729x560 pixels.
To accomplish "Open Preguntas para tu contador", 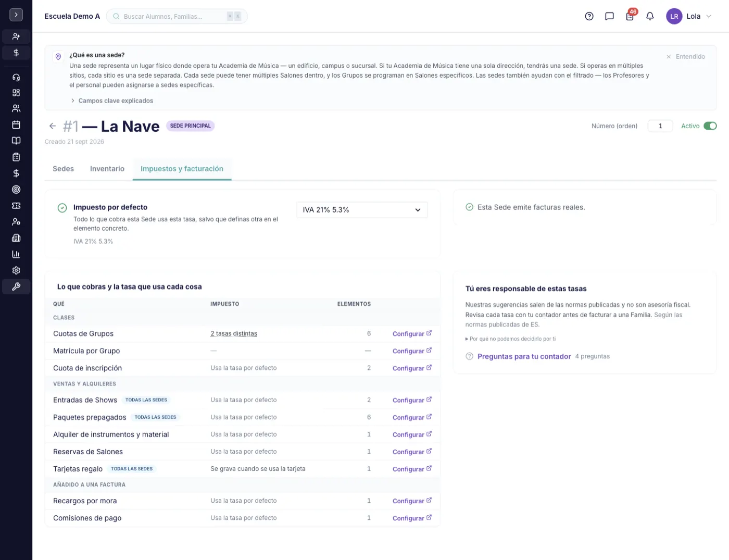I will (x=524, y=356).
